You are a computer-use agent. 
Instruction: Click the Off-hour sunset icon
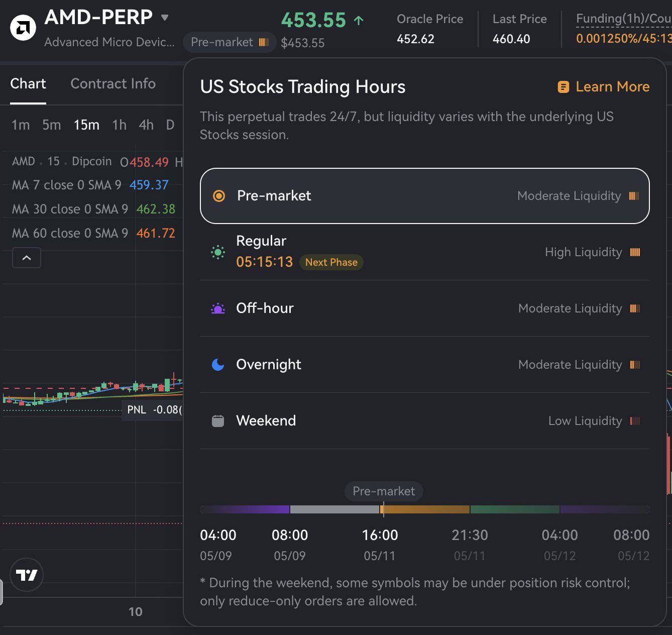(x=218, y=308)
